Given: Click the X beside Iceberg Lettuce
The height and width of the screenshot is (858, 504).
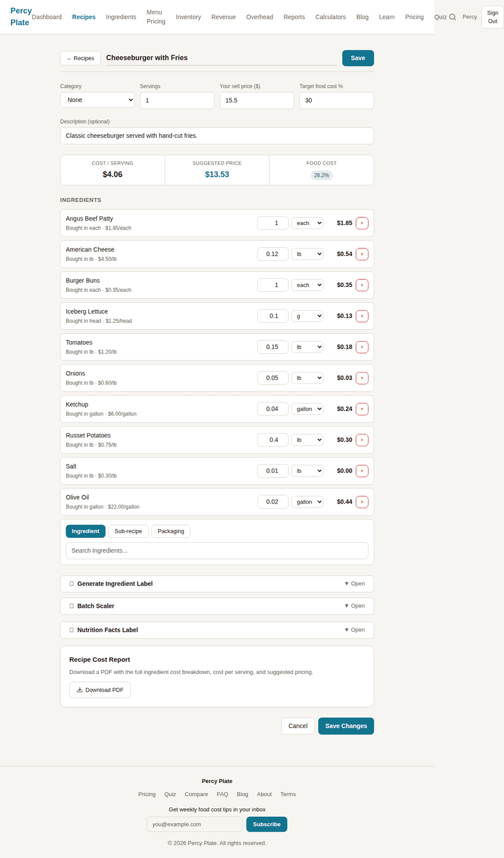Looking at the screenshot, I should tap(362, 316).
